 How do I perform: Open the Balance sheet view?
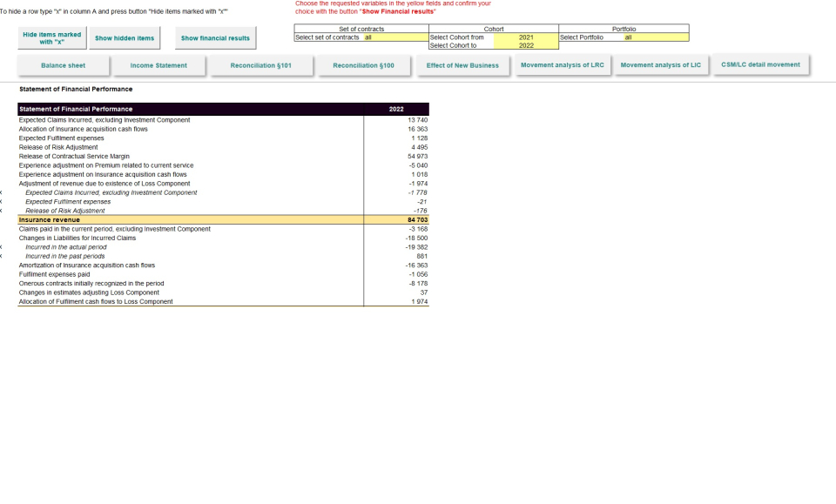pos(63,65)
